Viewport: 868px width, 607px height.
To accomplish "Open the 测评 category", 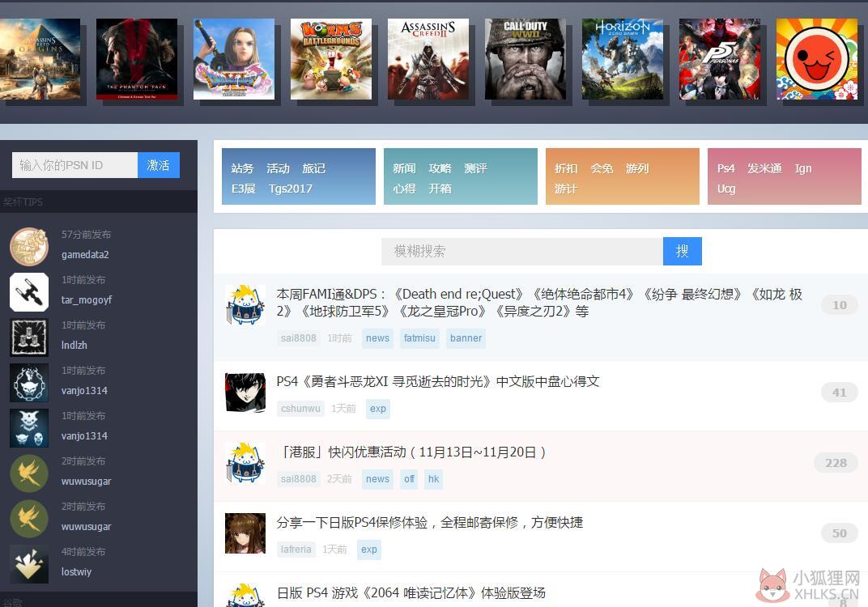I will point(475,168).
